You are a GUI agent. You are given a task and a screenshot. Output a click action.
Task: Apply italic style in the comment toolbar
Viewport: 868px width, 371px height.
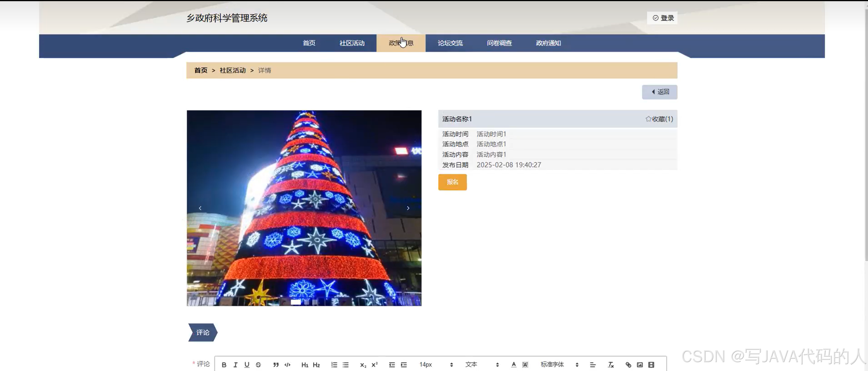point(235,365)
